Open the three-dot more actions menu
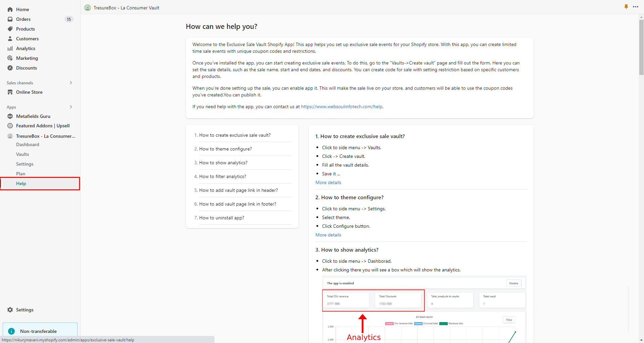644x343 pixels. click(636, 7)
